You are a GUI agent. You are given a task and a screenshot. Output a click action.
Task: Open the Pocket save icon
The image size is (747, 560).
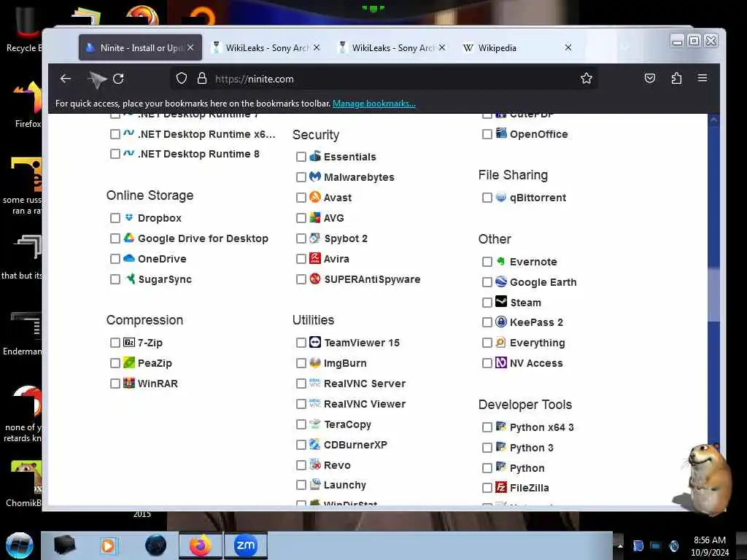pyautogui.click(x=650, y=78)
